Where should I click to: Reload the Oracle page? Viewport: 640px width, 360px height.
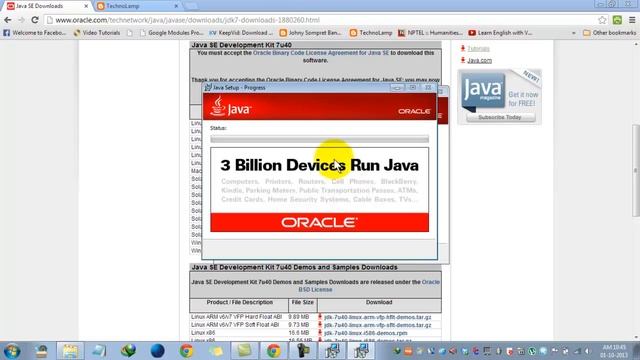pyautogui.click(x=35, y=20)
